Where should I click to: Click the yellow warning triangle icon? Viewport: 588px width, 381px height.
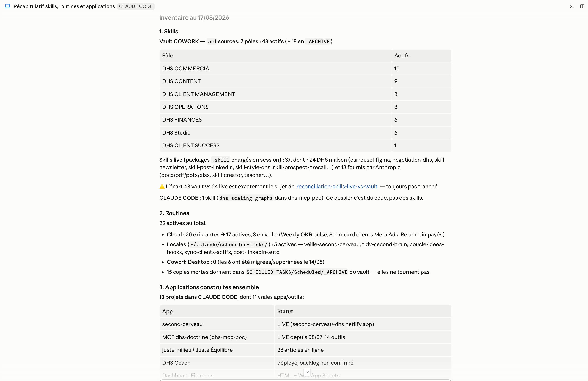[162, 187]
